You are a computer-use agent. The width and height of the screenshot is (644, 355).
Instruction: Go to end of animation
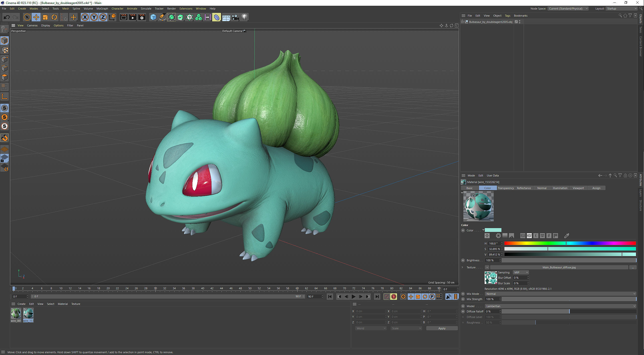(377, 297)
